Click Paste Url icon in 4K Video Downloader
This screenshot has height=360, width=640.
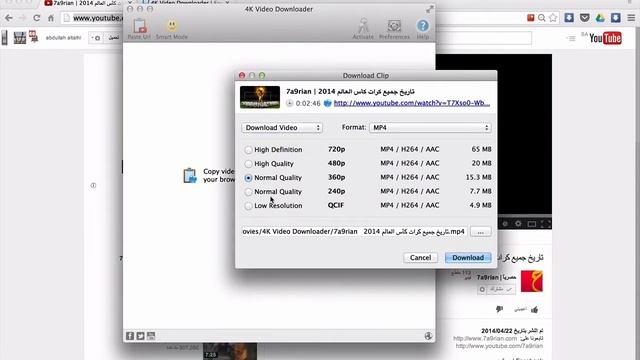[139, 26]
